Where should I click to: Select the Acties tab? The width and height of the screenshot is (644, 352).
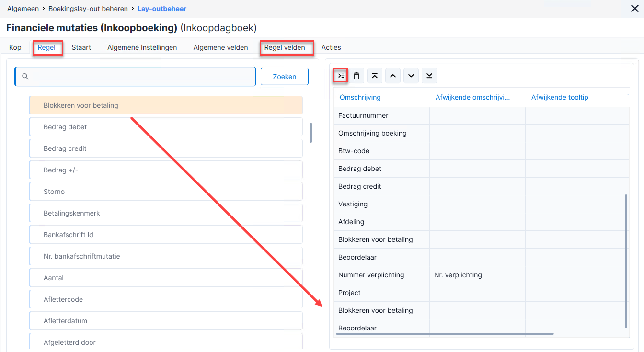331,47
